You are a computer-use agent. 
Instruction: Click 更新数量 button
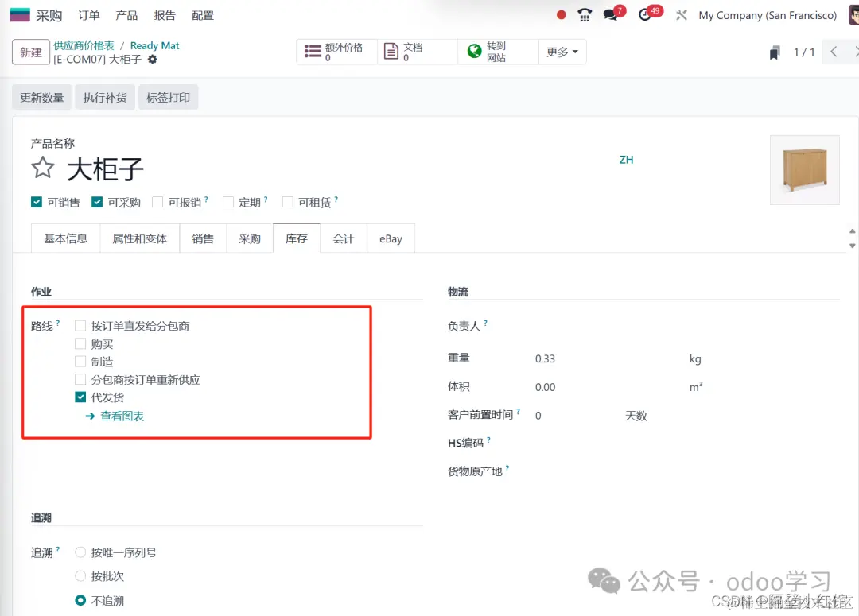[42, 98]
